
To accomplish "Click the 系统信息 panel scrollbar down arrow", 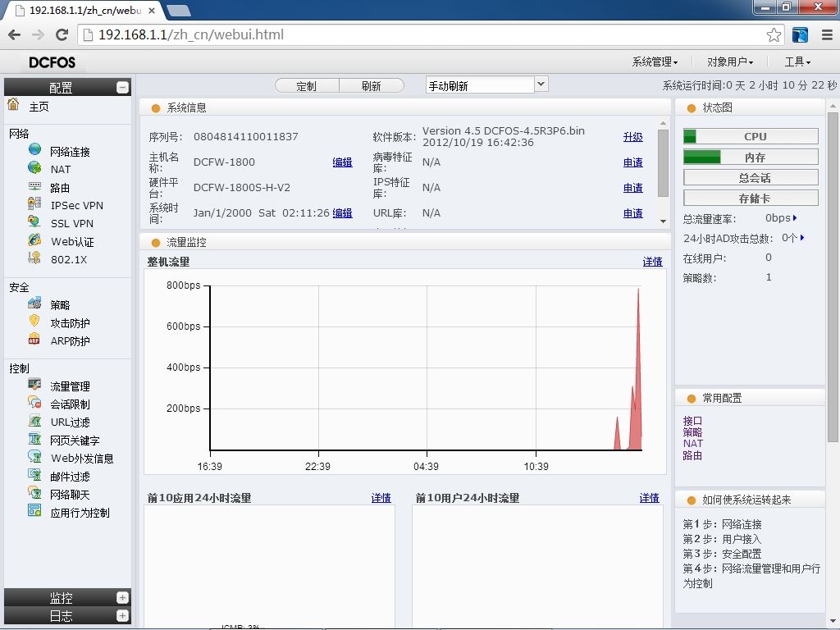I will (x=663, y=221).
